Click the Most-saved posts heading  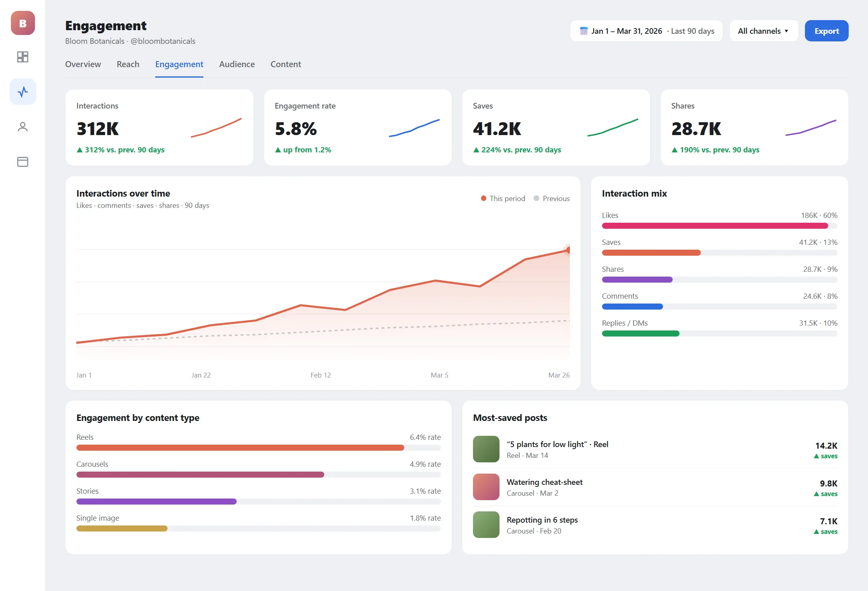pyautogui.click(x=510, y=418)
